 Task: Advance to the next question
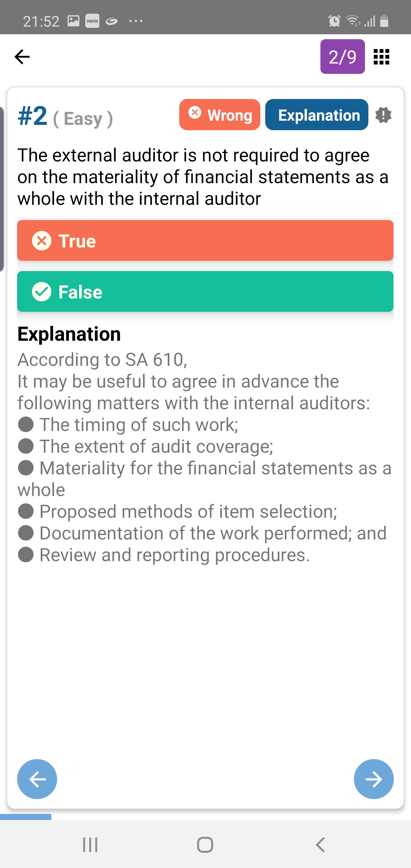point(374,779)
